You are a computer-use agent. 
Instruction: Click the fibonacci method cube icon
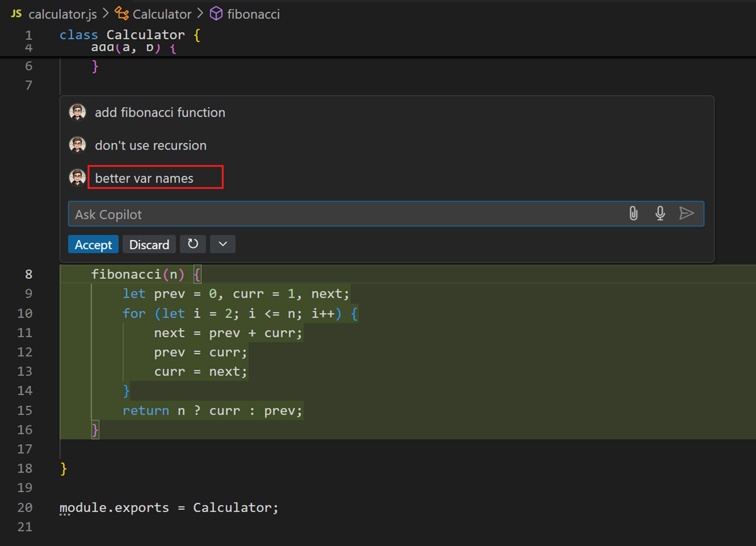pos(215,13)
